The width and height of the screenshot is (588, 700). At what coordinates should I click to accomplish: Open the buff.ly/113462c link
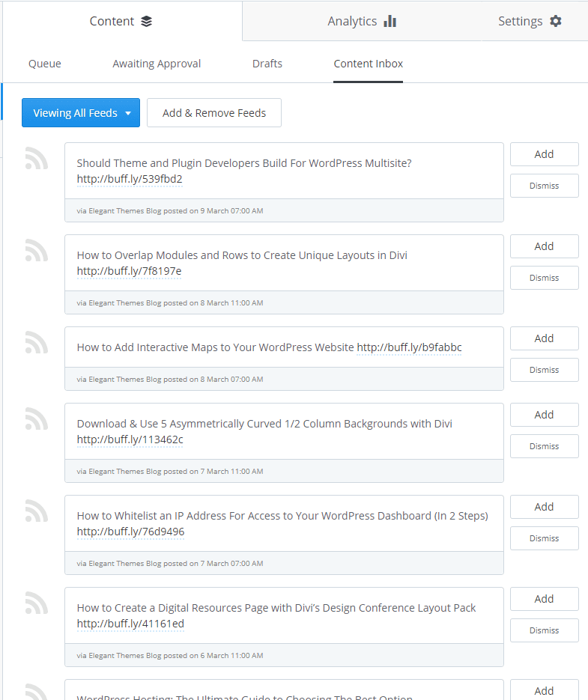130,439
